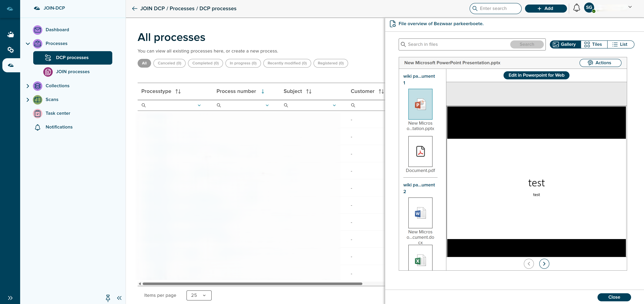Screen dimensions: 644x304
Task: Open the gear settings icon in left rail
Action: point(10,50)
